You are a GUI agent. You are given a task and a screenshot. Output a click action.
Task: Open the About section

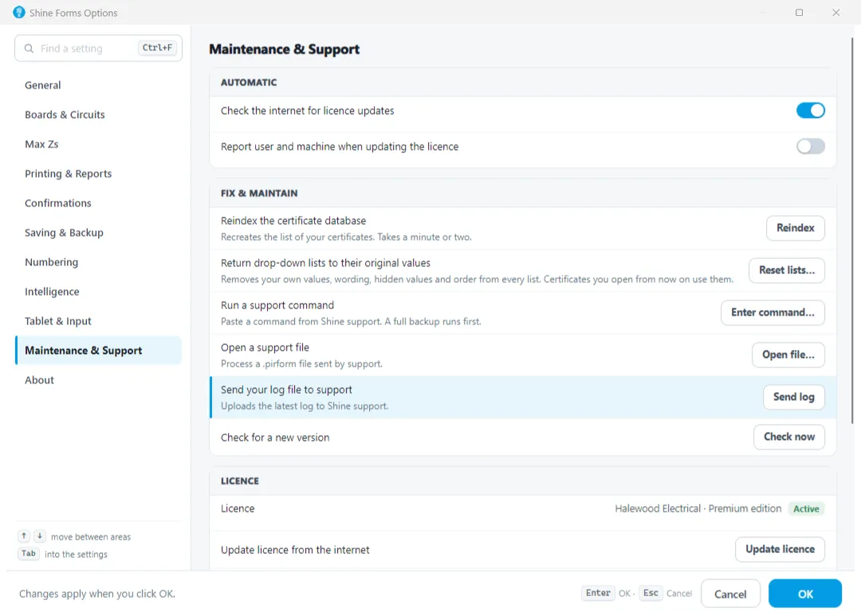(x=98, y=380)
